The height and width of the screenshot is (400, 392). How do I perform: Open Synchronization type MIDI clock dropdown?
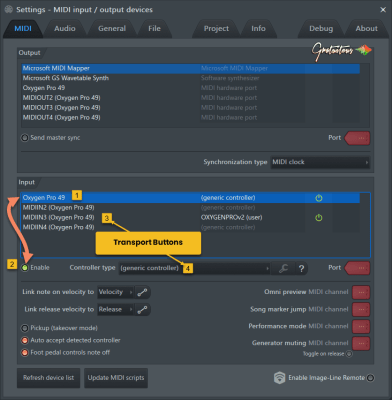click(x=320, y=162)
